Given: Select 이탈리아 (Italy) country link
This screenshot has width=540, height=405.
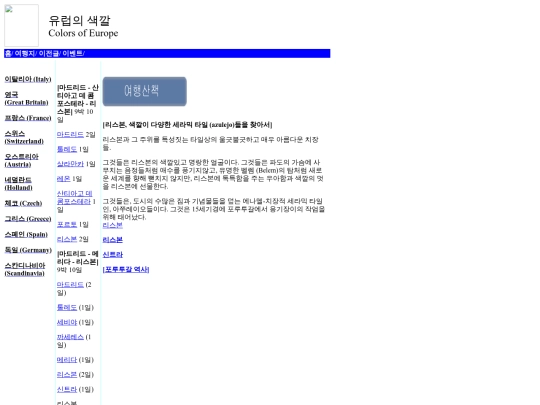Looking at the screenshot, I should [28, 79].
